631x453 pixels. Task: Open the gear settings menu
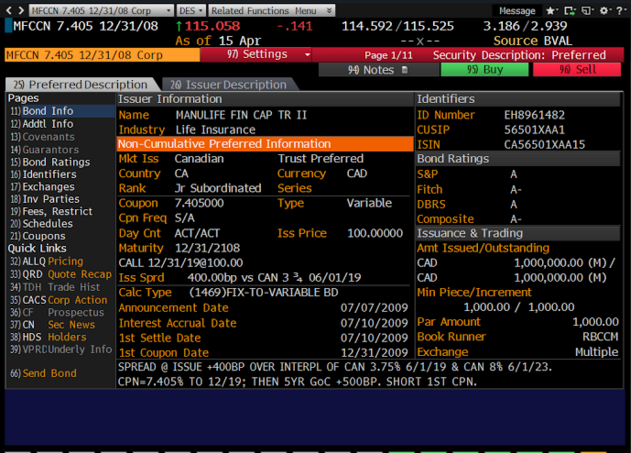[x=605, y=11]
